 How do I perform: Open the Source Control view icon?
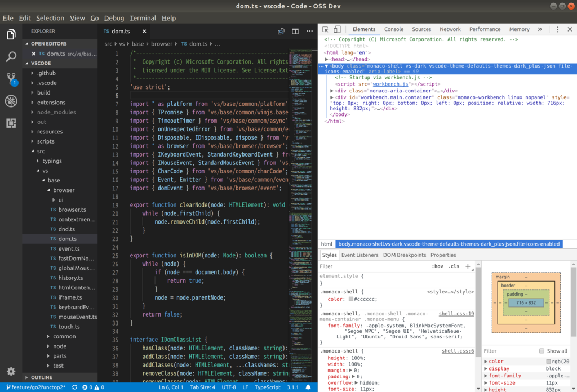coord(11,79)
